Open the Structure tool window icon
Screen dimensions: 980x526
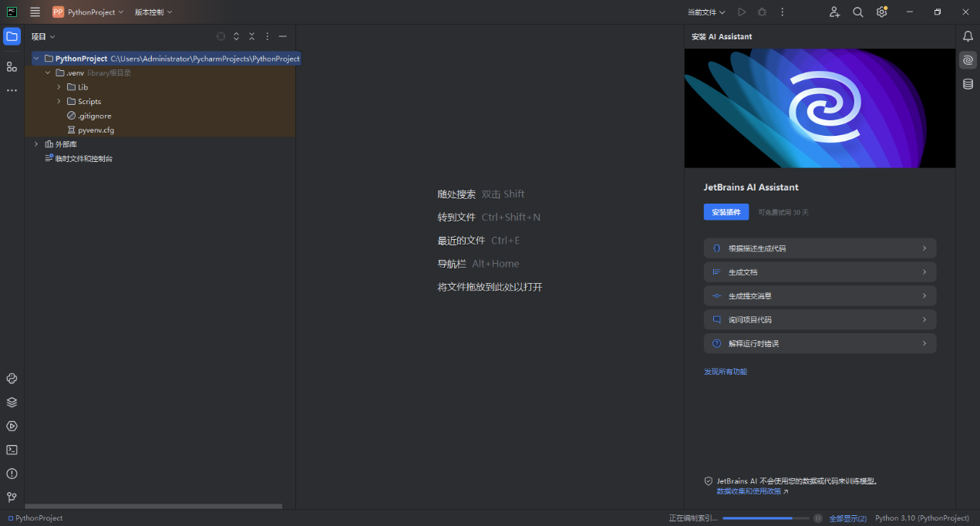tap(12, 67)
